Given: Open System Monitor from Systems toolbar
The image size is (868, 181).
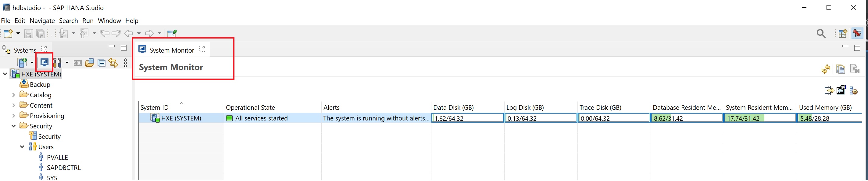Looking at the screenshot, I should click(44, 62).
